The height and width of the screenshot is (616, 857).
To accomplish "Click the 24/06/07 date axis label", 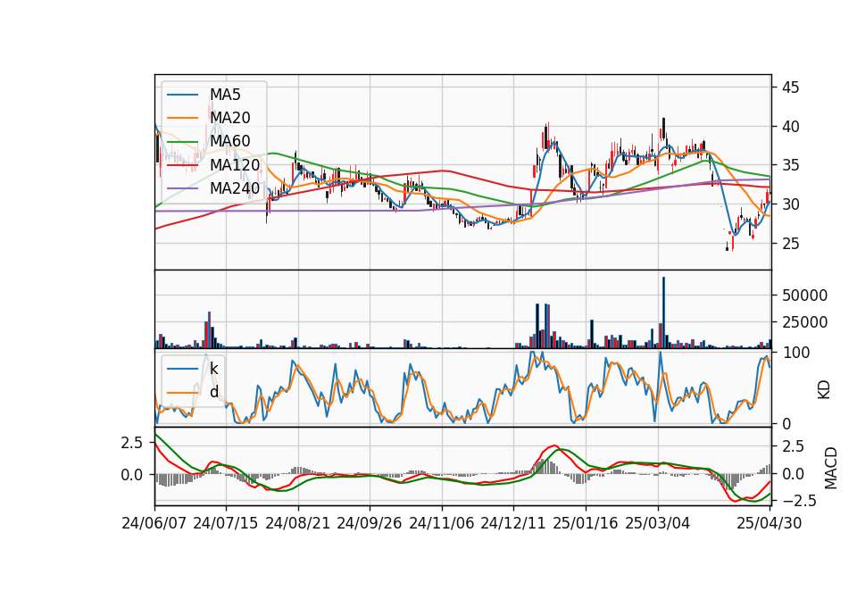I will point(154,524).
